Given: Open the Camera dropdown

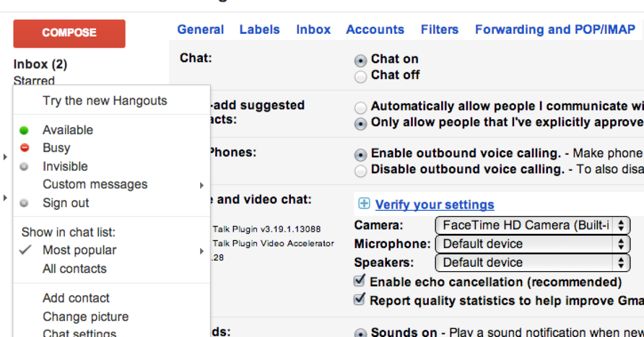Looking at the screenshot, I should (x=532, y=225).
